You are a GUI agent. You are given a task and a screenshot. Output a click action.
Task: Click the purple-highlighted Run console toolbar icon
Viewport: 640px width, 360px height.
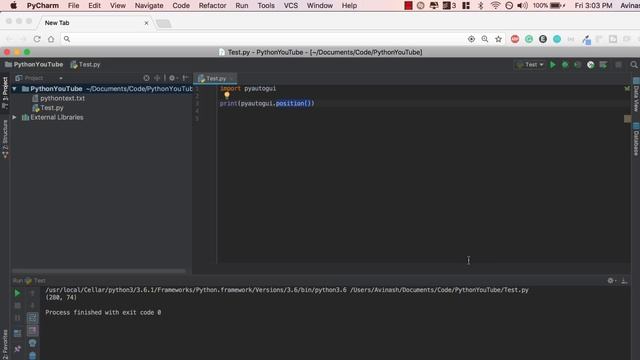click(x=33, y=331)
